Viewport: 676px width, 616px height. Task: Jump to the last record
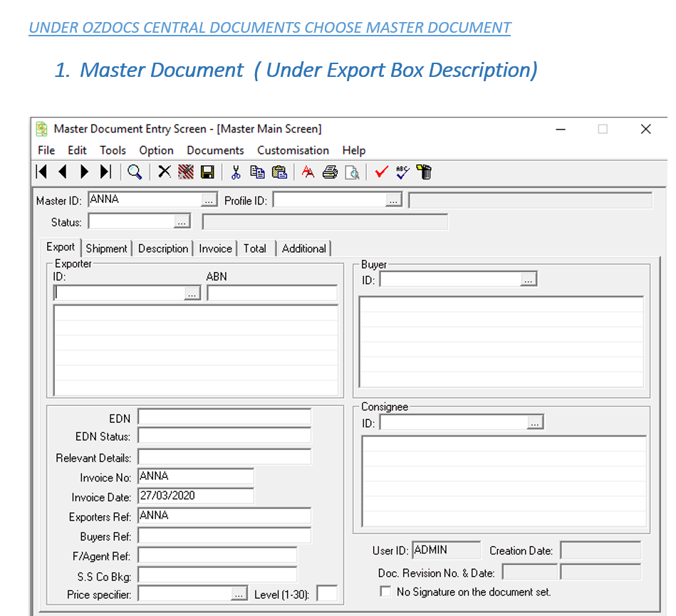105,172
